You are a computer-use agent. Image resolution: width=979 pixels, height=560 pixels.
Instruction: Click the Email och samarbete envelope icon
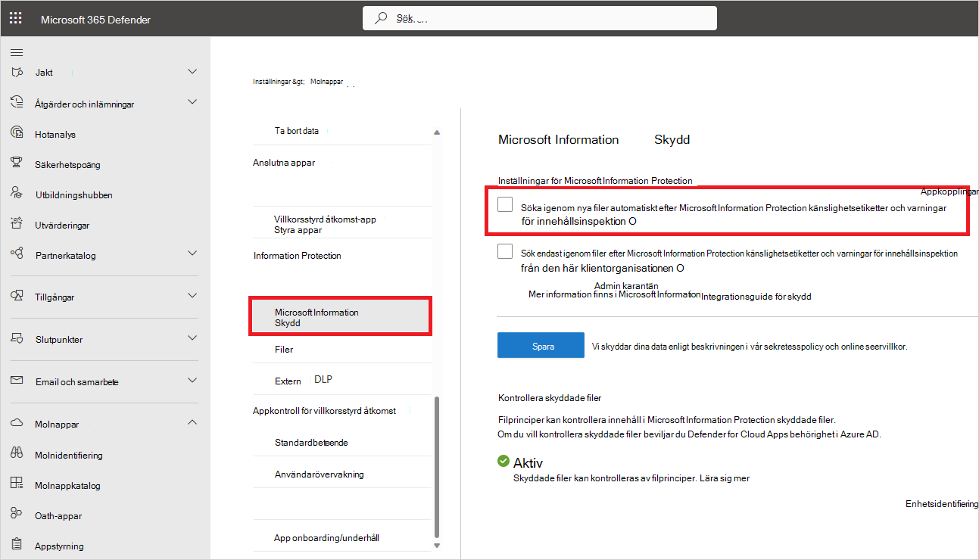pos(17,381)
